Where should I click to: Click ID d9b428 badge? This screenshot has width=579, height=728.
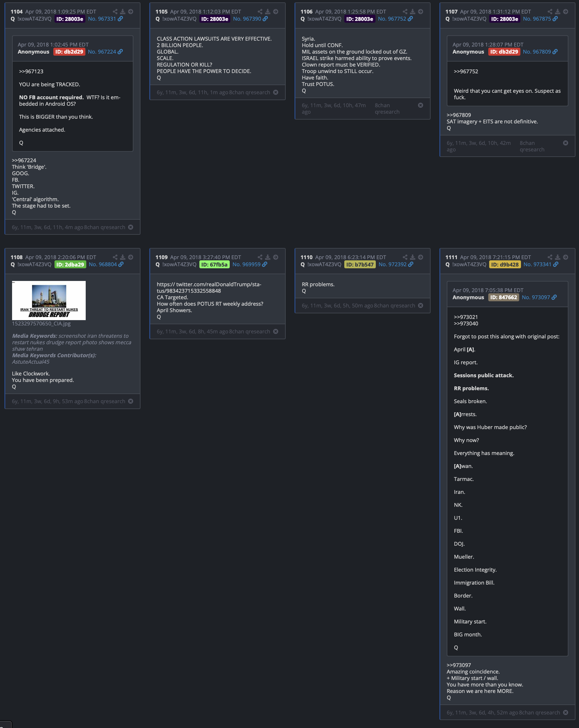(x=505, y=264)
